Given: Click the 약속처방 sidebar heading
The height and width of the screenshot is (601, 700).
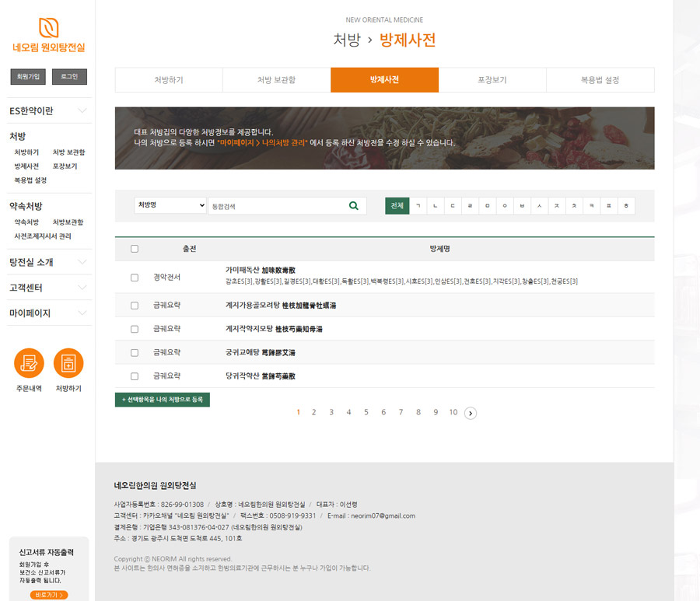Looking at the screenshot, I should 26,206.
